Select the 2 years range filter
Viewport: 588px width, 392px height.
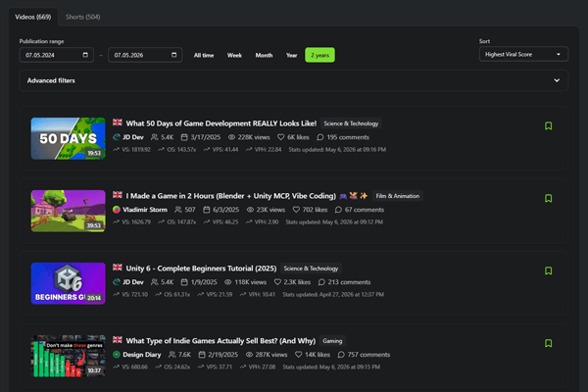point(319,55)
